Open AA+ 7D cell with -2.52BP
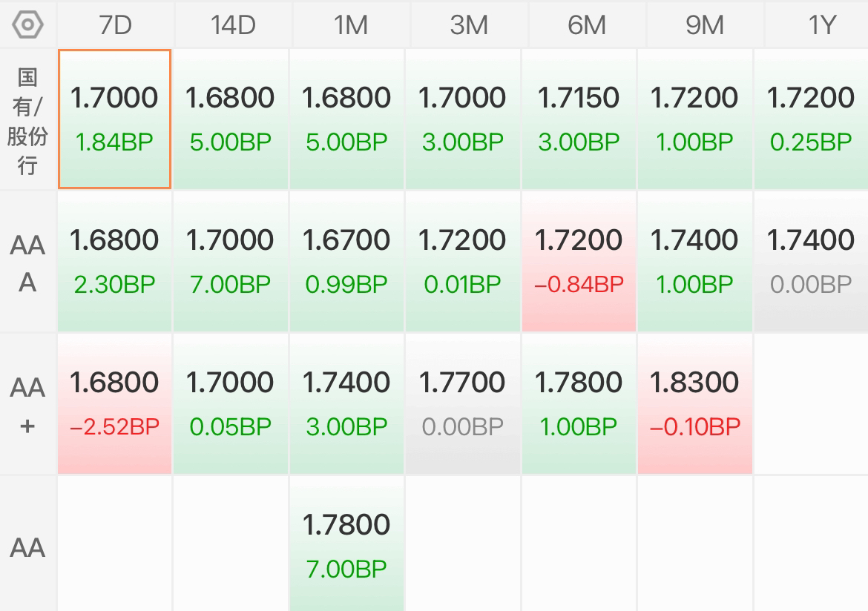868x611 pixels. pos(114,403)
